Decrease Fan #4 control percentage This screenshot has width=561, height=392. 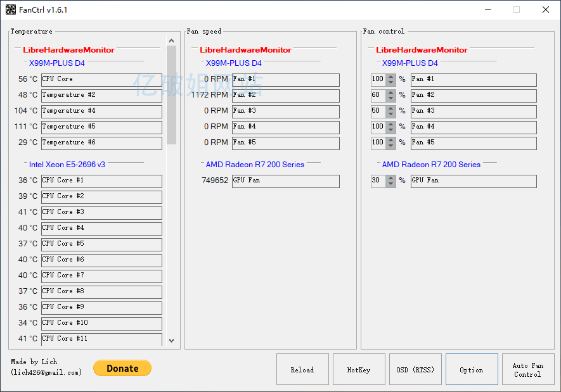click(391, 130)
